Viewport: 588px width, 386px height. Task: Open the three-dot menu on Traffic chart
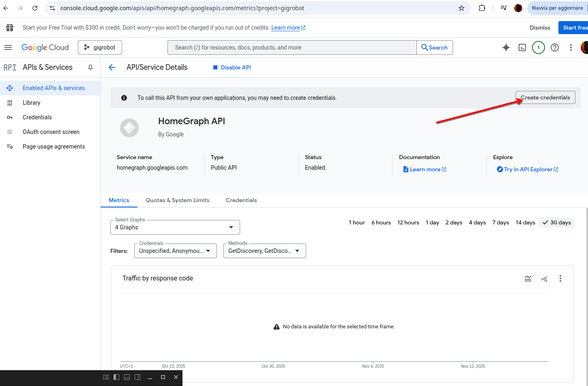560,278
